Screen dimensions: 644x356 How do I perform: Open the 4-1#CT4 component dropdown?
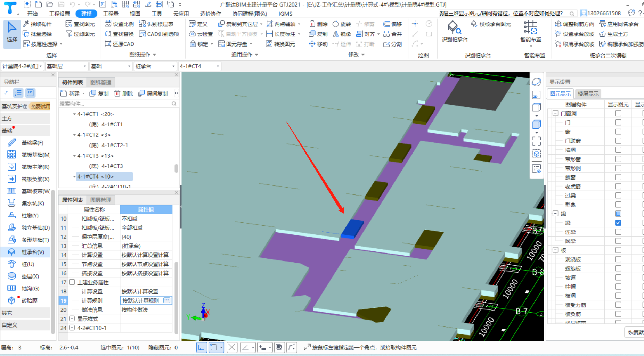pyautogui.click(x=199, y=66)
